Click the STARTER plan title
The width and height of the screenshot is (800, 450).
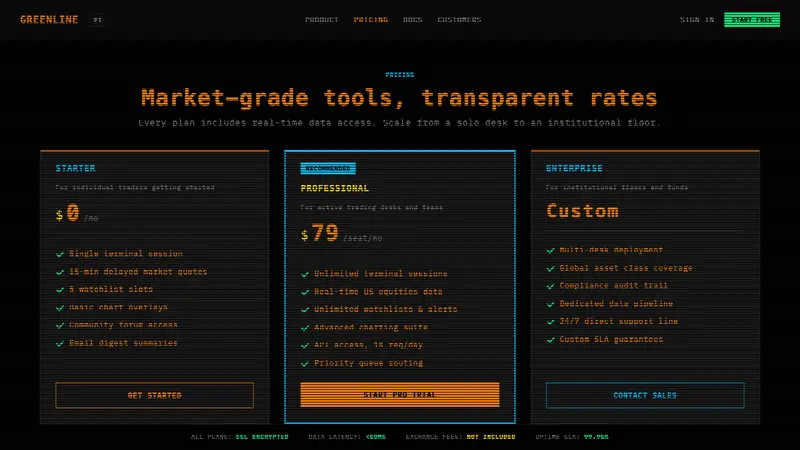point(76,168)
